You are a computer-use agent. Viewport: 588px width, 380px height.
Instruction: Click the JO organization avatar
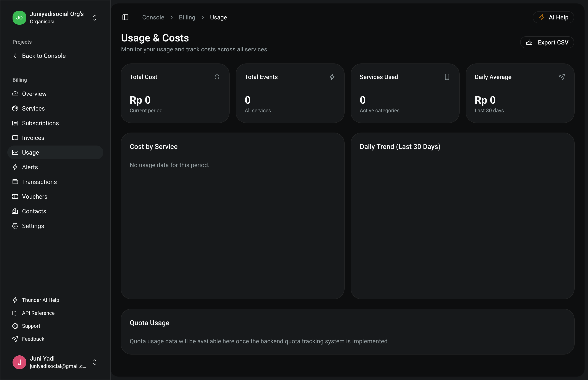19,17
